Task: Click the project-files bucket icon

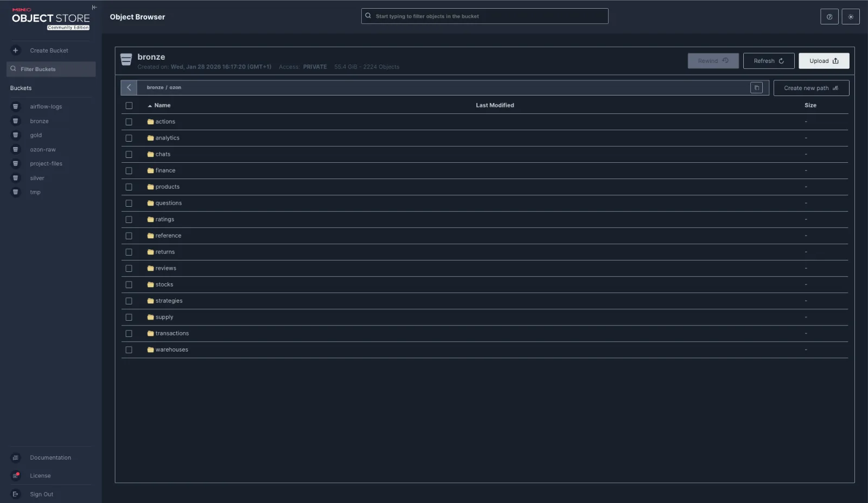Action: tap(15, 164)
